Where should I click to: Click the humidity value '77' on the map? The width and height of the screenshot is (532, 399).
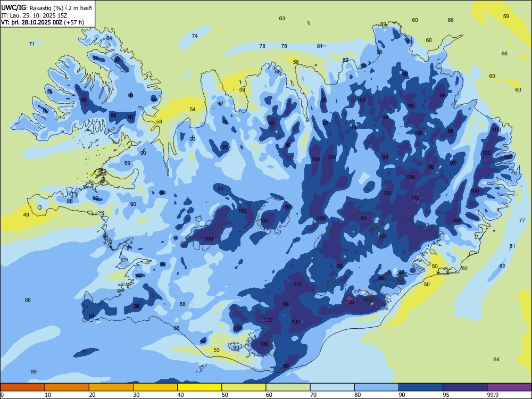click(522, 221)
